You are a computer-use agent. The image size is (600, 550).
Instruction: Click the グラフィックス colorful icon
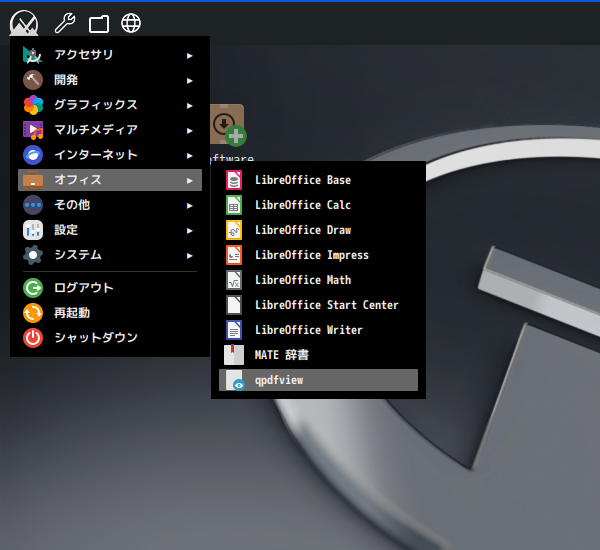33,105
